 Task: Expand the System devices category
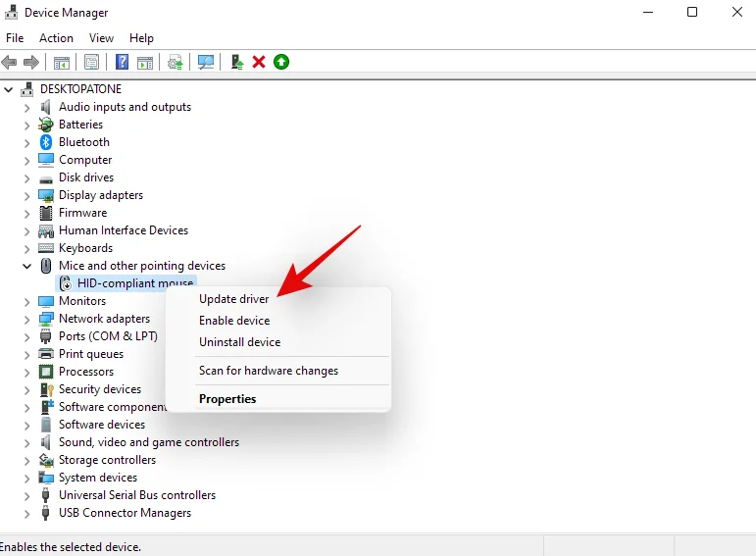[27, 479]
